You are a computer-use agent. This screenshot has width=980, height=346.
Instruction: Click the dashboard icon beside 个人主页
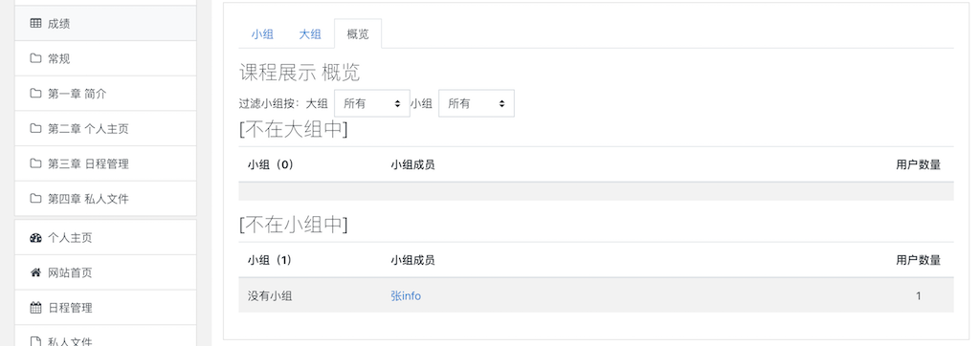click(35, 238)
